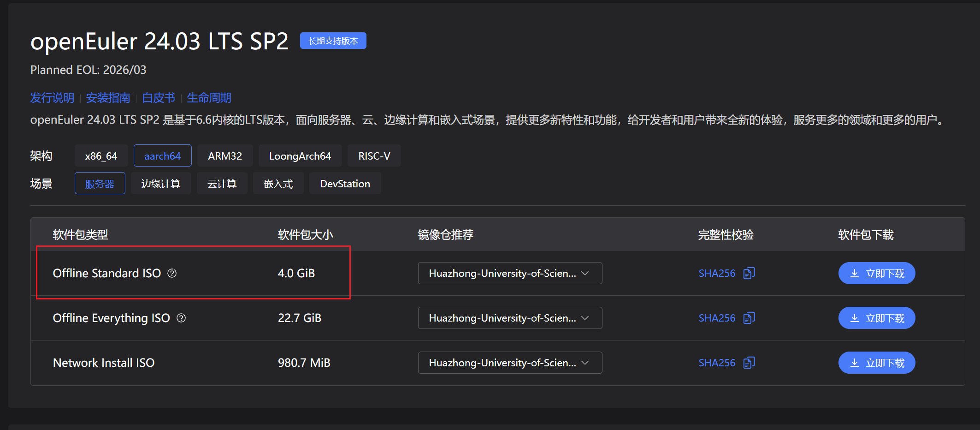Open mirror selector for Network Install ISO
This screenshot has height=430, width=980.
click(x=509, y=363)
